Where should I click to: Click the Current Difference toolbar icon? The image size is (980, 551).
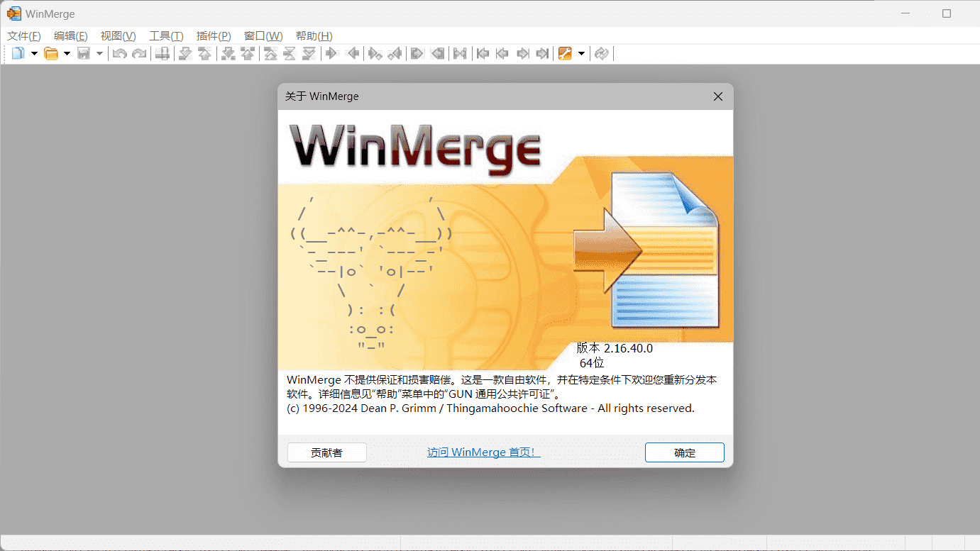pyautogui.click(x=290, y=53)
